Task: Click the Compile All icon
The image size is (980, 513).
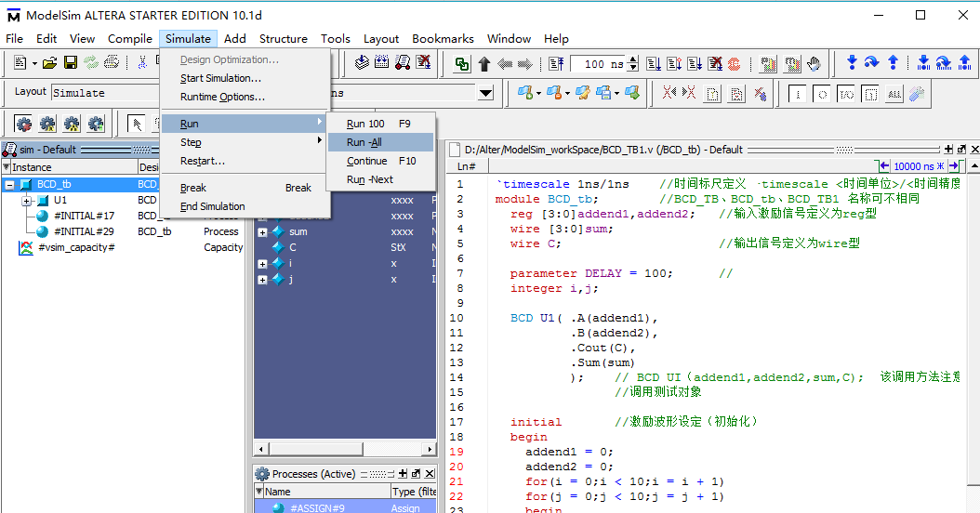Action: coord(382,62)
